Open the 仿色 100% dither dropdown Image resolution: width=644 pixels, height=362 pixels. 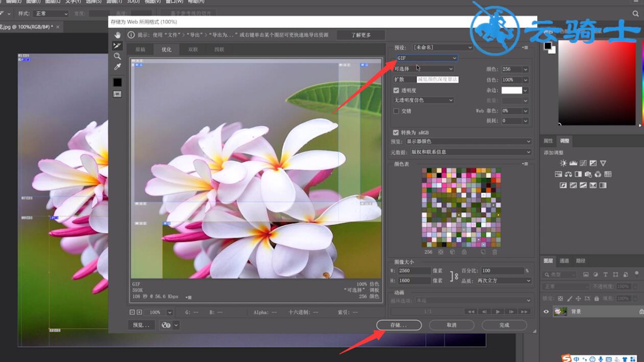(515, 80)
